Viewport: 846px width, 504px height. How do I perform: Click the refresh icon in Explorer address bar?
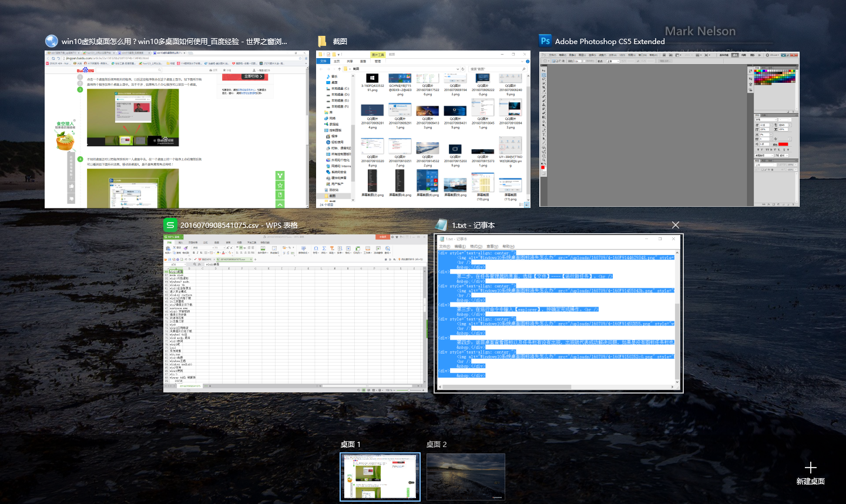tap(463, 69)
